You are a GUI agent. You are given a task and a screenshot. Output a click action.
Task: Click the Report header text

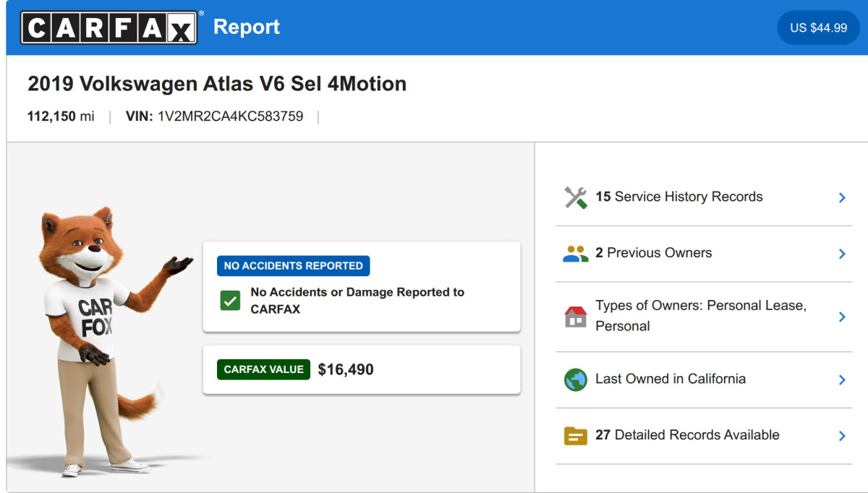point(247,27)
